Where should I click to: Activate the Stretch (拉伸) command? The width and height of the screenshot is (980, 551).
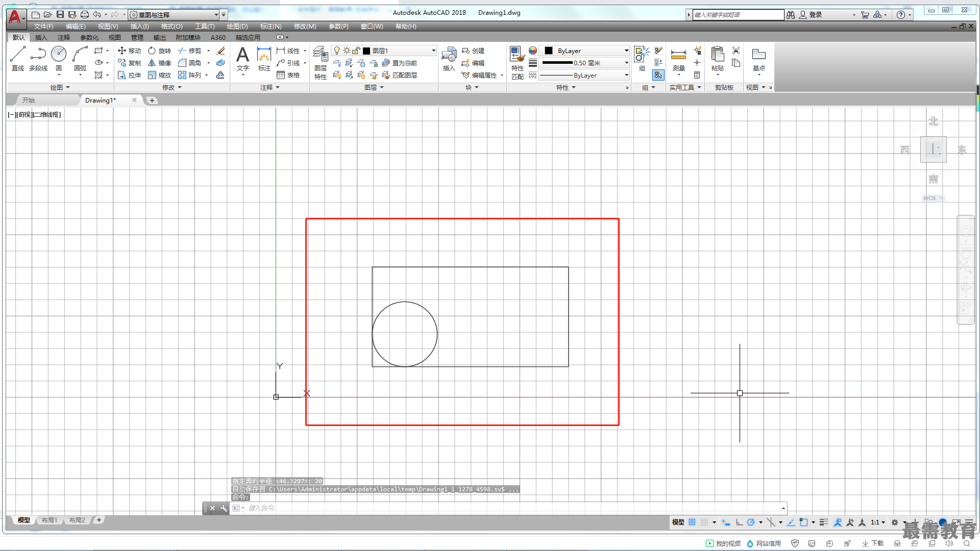click(x=129, y=75)
